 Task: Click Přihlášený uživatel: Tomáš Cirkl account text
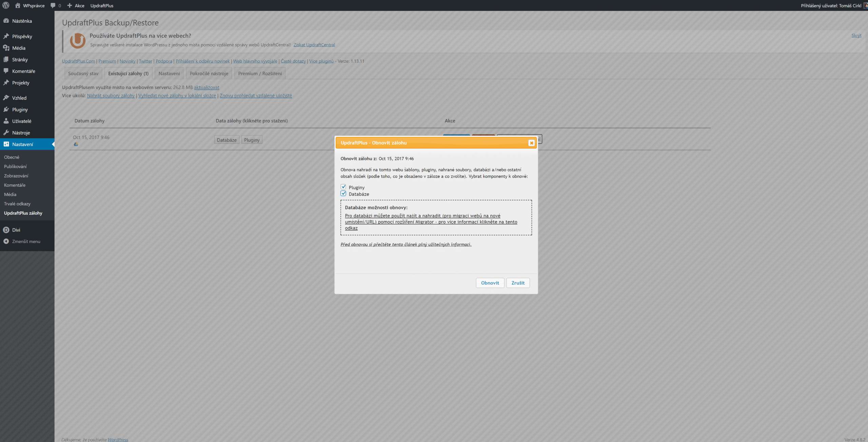coord(831,5)
